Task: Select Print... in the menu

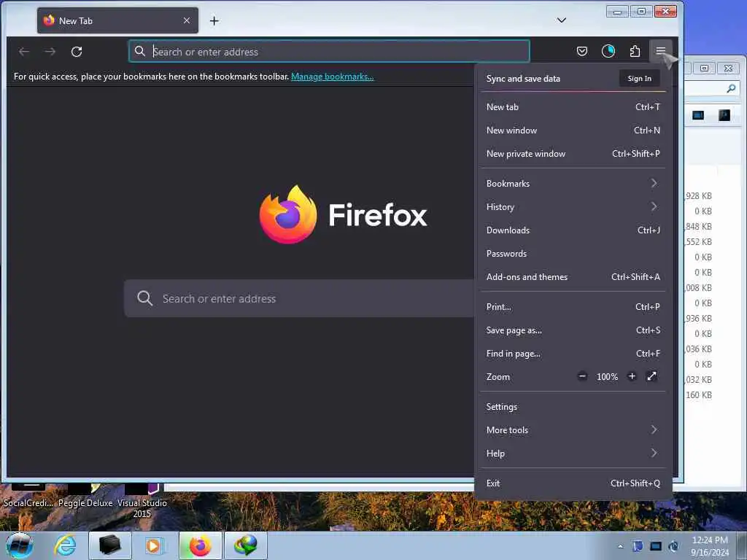Action: 573,307
